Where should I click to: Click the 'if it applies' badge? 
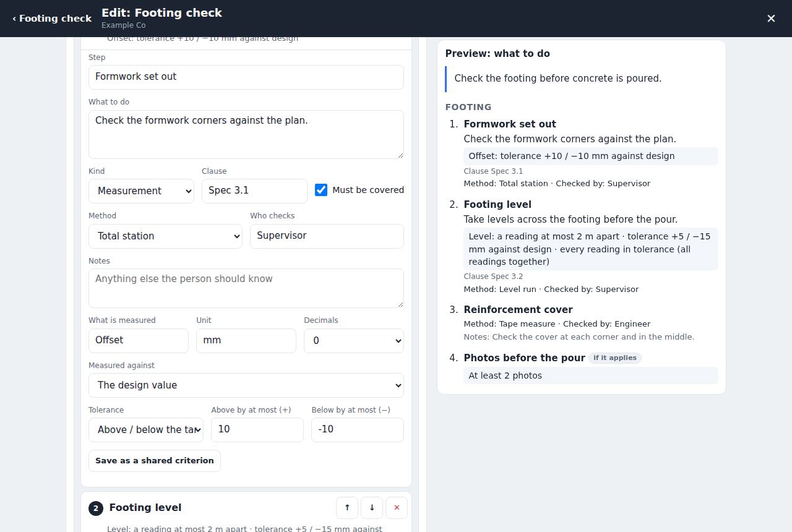coord(615,358)
